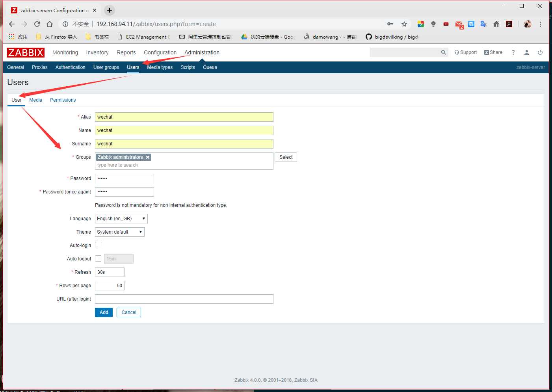Close the zabbix-server browser tab
Image resolution: width=552 pixels, height=392 pixels.
(95, 10)
